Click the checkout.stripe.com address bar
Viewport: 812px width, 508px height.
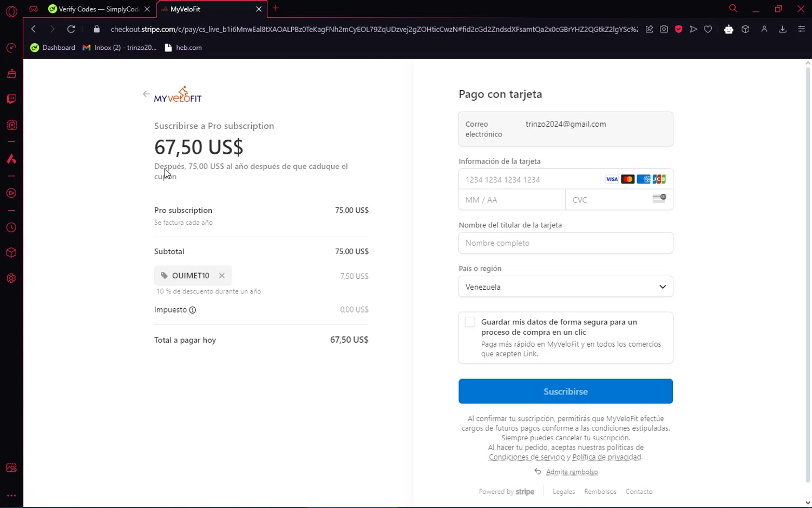click(374, 29)
